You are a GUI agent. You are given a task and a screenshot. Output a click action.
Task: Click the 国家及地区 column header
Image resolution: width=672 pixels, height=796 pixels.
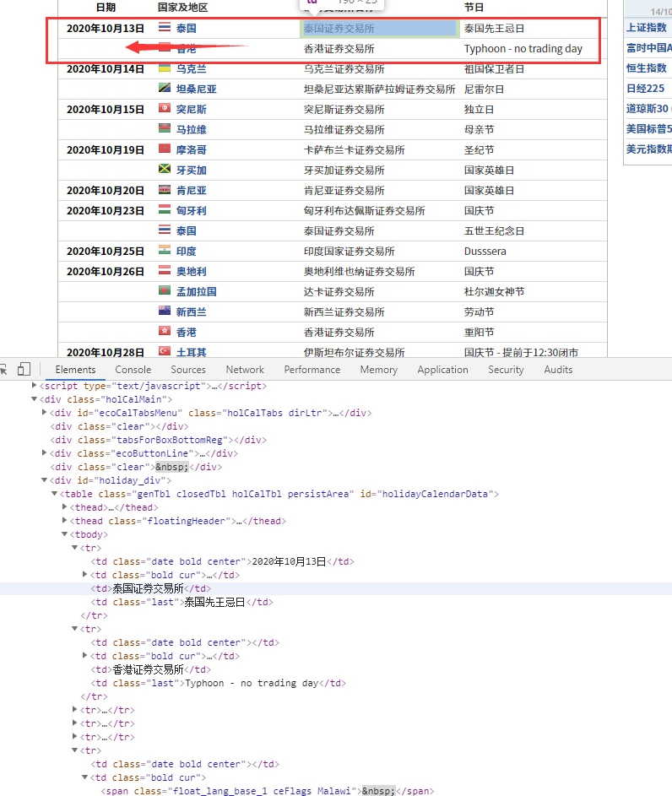click(182, 7)
